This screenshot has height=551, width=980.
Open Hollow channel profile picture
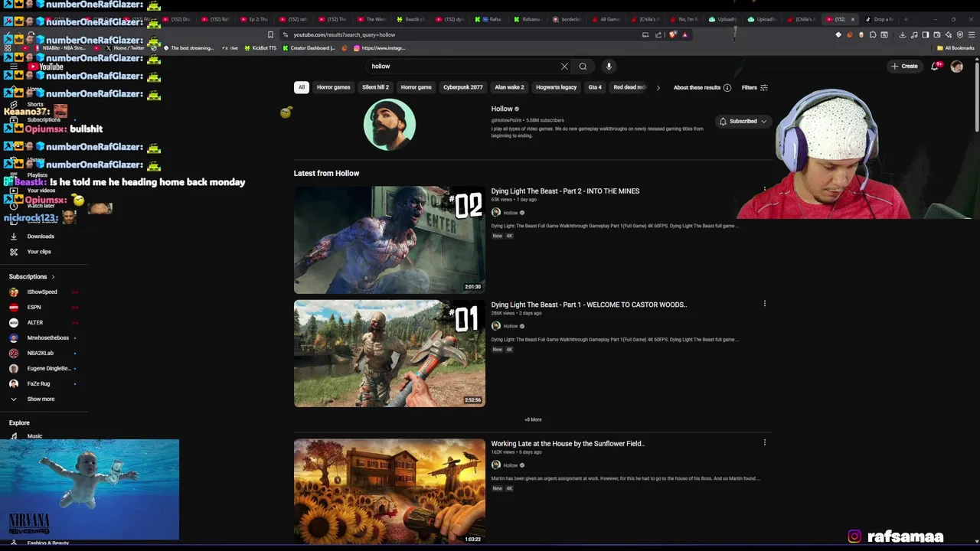390,125
